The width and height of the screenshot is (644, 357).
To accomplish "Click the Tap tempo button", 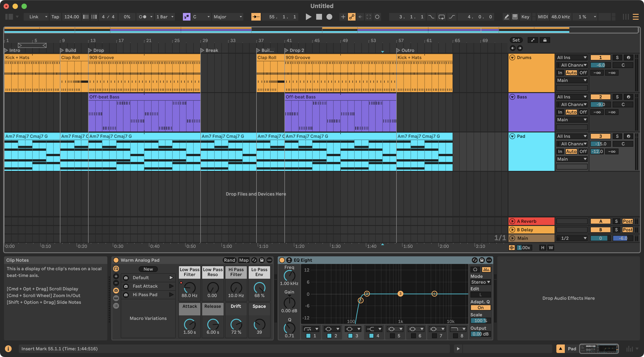I will click(55, 17).
